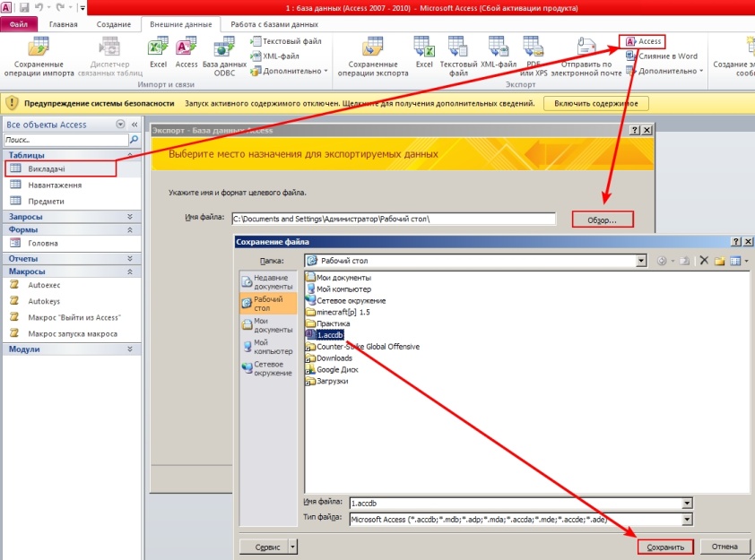Select the Практика folder in file list
The width and height of the screenshot is (755, 560).
(x=328, y=323)
